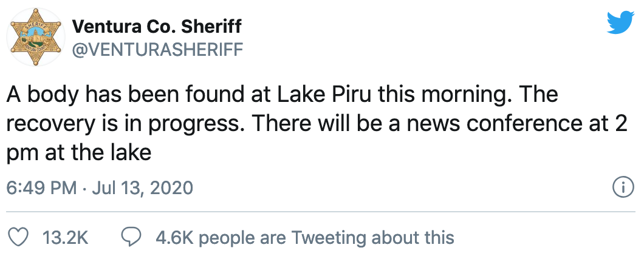
Task: Visit the @VENTURASHERIFF handle link
Action: click(158, 50)
